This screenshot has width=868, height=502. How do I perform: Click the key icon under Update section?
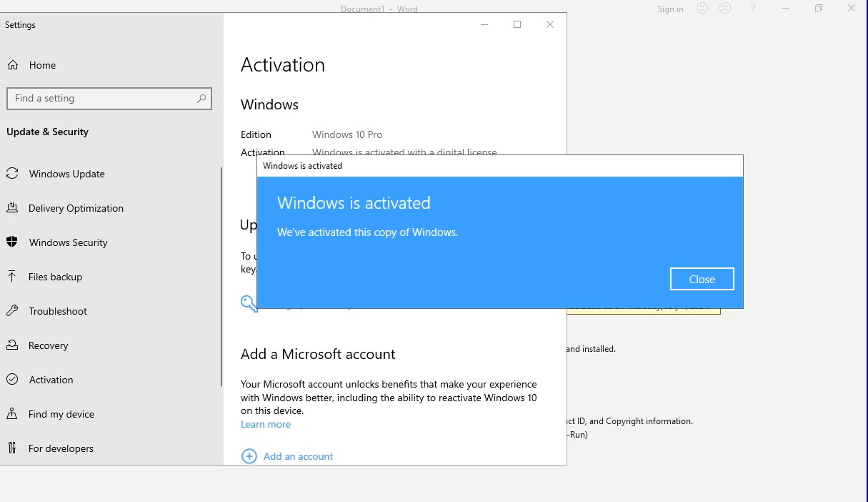coord(248,303)
